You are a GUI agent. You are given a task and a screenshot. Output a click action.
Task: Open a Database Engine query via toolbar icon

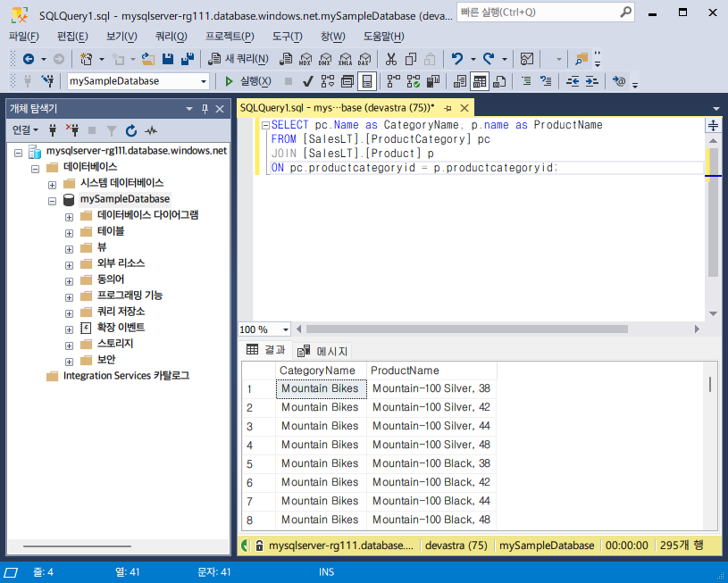(286, 59)
